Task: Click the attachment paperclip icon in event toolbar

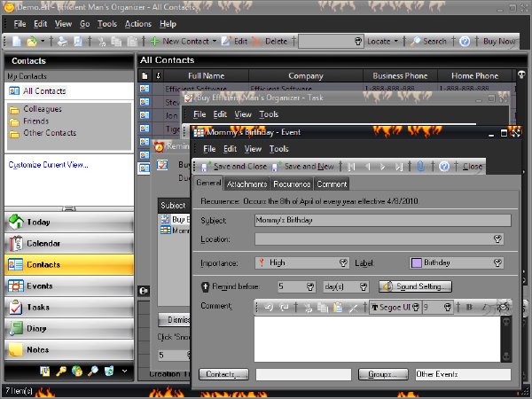Action: (x=420, y=167)
